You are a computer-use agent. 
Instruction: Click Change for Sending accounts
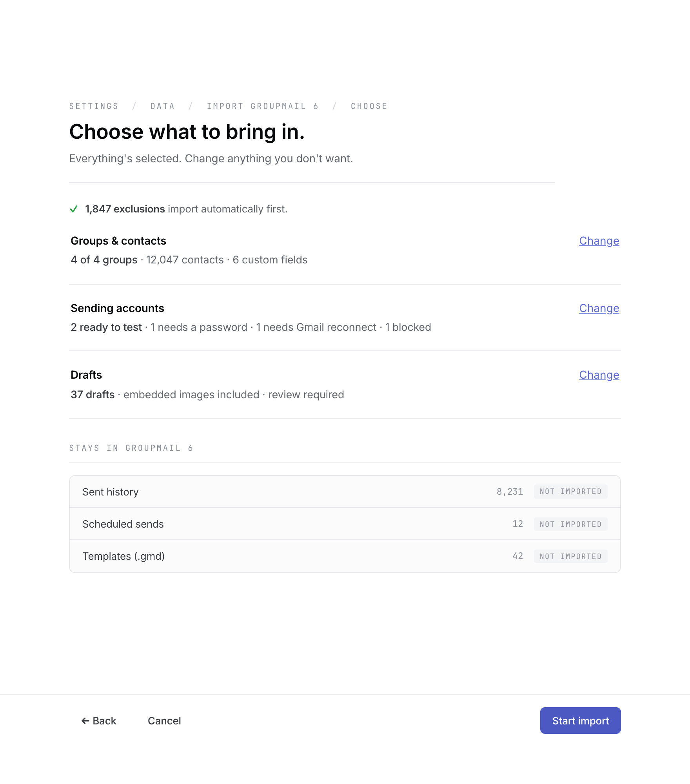click(x=599, y=308)
